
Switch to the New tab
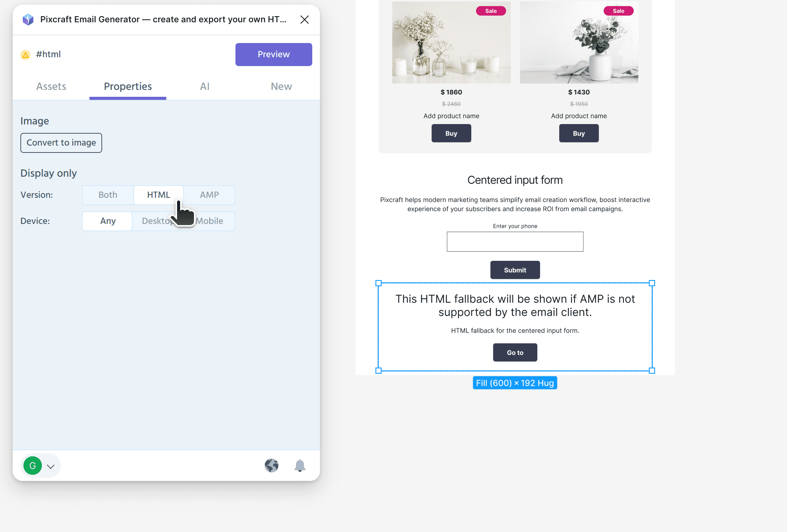point(281,86)
